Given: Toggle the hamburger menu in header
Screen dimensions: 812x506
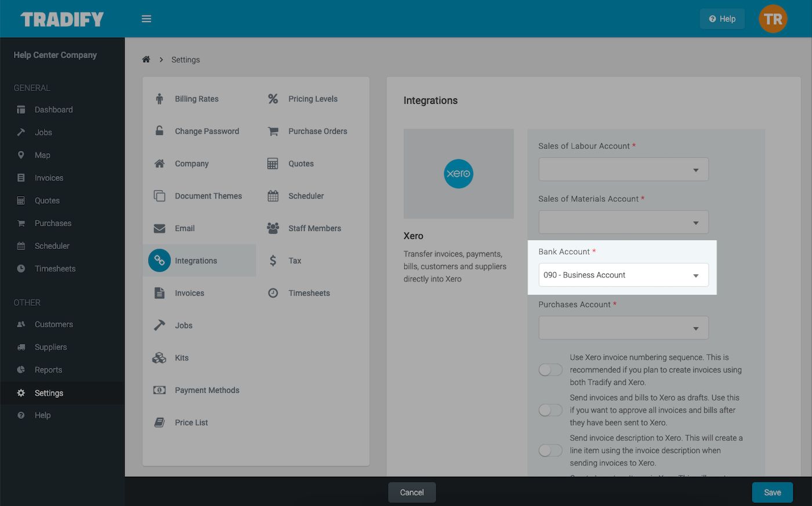Looking at the screenshot, I should point(146,19).
